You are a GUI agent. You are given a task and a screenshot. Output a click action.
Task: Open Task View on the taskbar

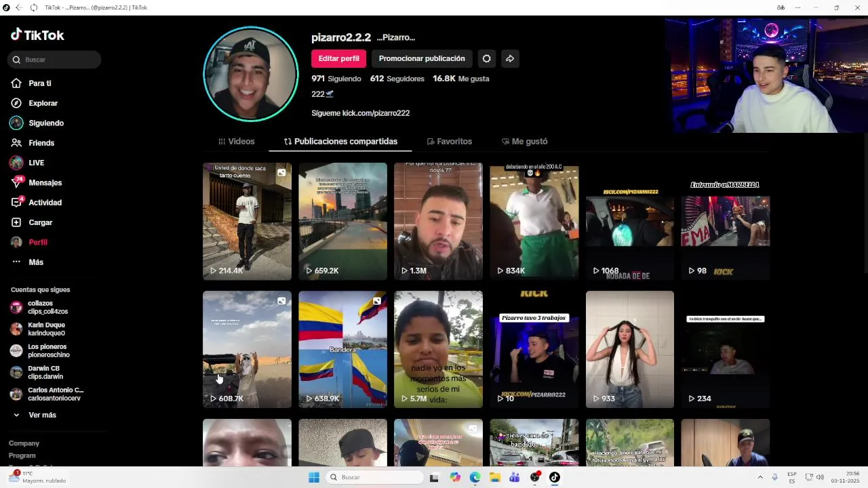point(434,477)
